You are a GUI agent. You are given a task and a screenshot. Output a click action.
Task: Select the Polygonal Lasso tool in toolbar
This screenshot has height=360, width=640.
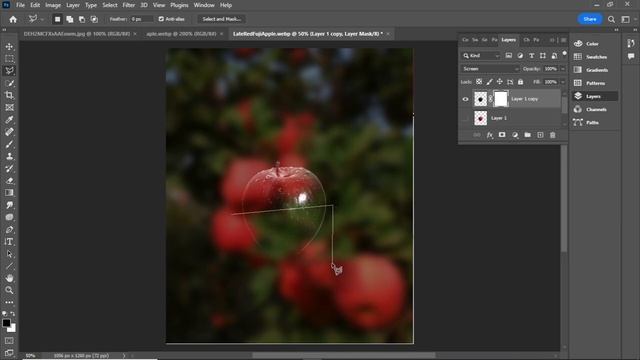[9, 71]
